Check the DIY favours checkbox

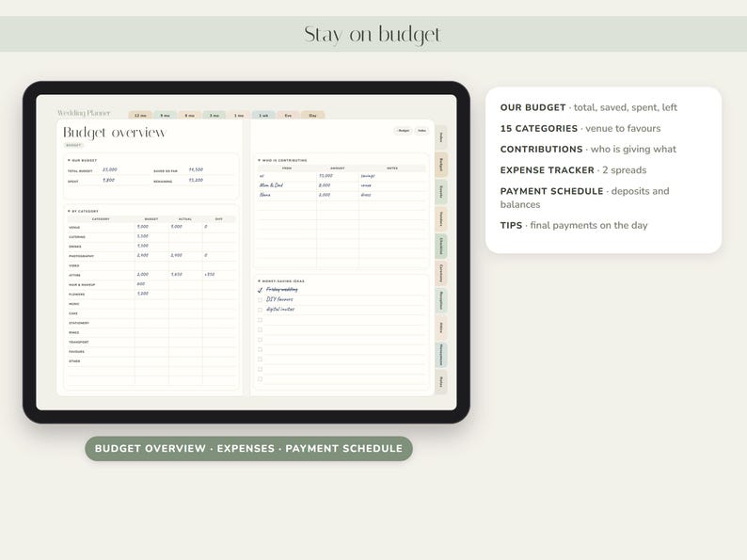click(260, 300)
